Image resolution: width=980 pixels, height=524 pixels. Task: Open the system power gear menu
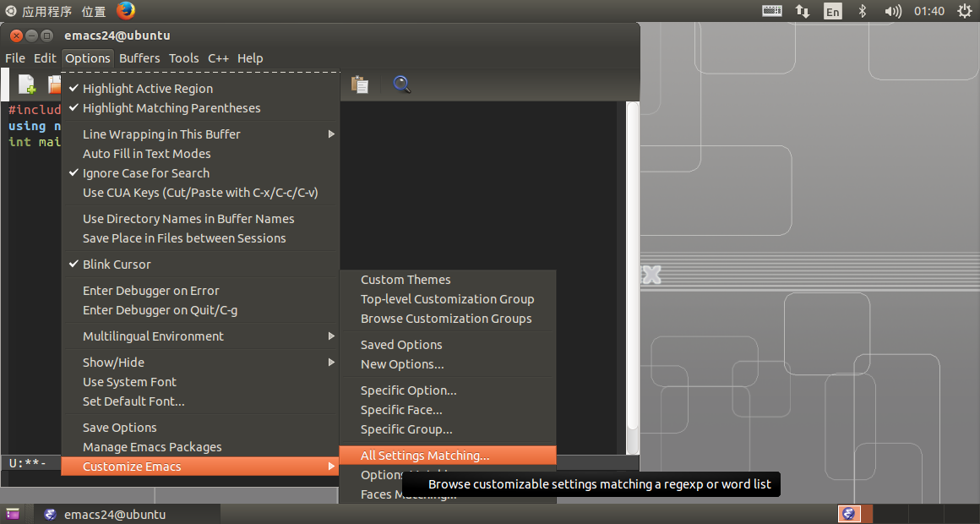[x=965, y=11]
